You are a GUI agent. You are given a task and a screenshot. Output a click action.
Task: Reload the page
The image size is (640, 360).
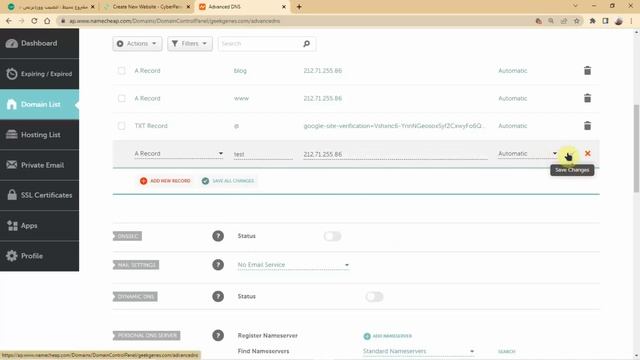tap(34, 21)
